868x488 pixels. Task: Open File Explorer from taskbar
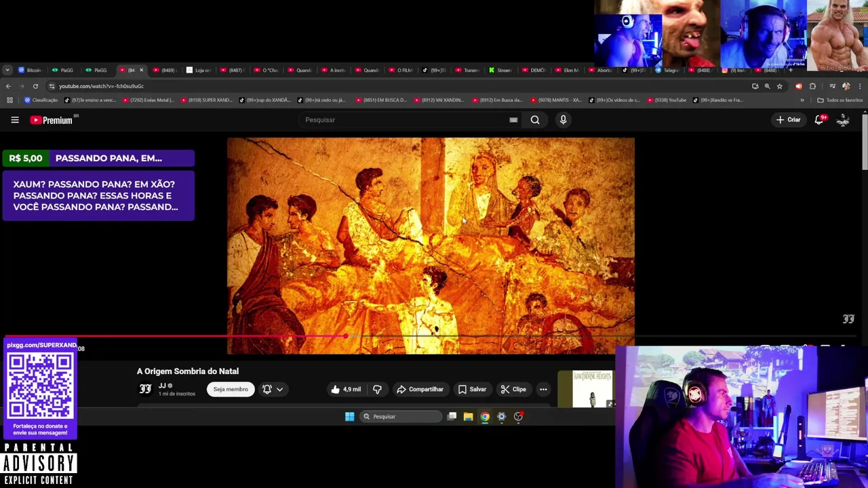click(x=468, y=417)
